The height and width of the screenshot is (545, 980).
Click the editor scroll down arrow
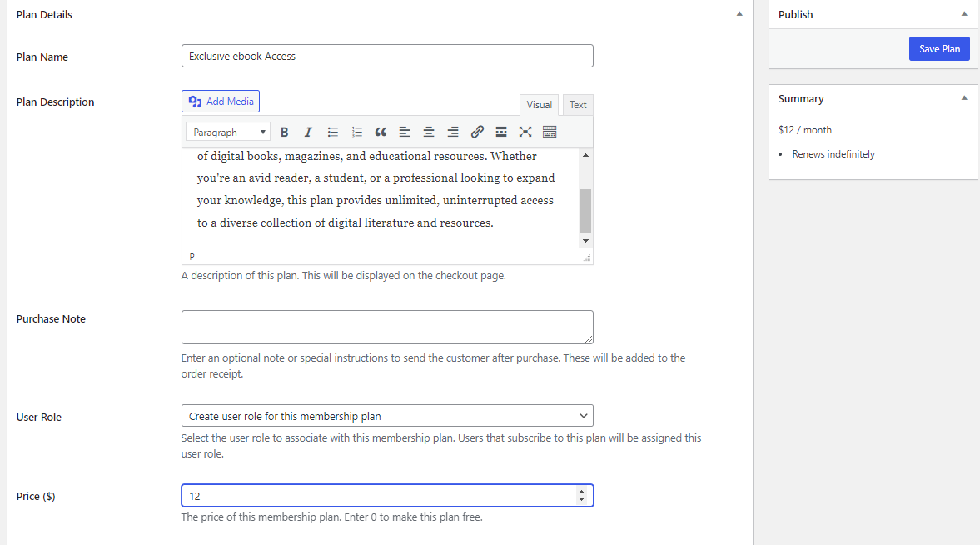click(x=585, y=241)
